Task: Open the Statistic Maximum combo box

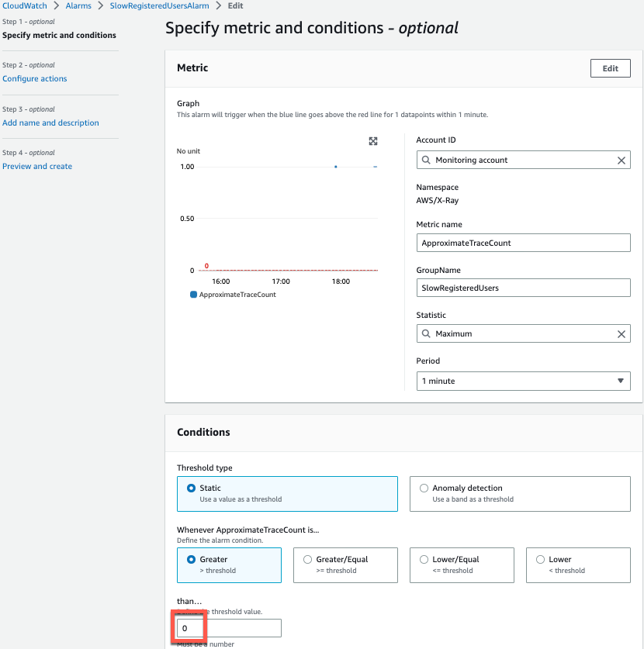Action: pyautogui.click(x=523, y=333)
